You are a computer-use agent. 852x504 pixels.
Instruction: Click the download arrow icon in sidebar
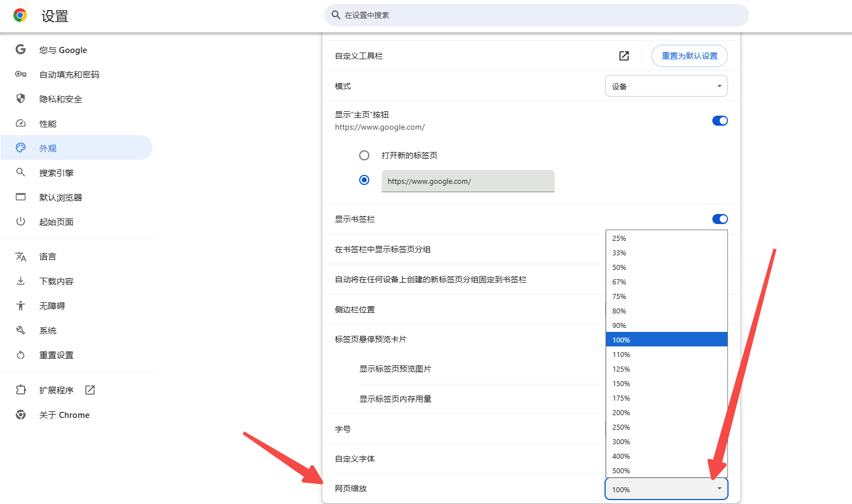point(21,281)
